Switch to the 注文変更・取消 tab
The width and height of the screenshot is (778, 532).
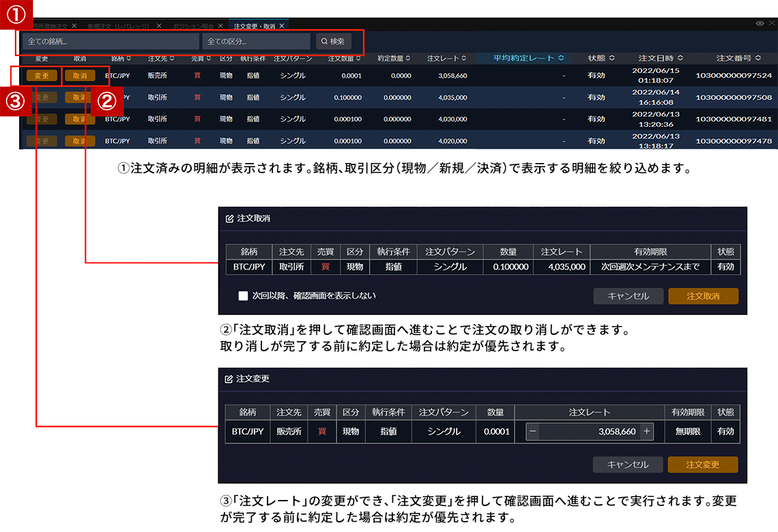tap(254, 26)
